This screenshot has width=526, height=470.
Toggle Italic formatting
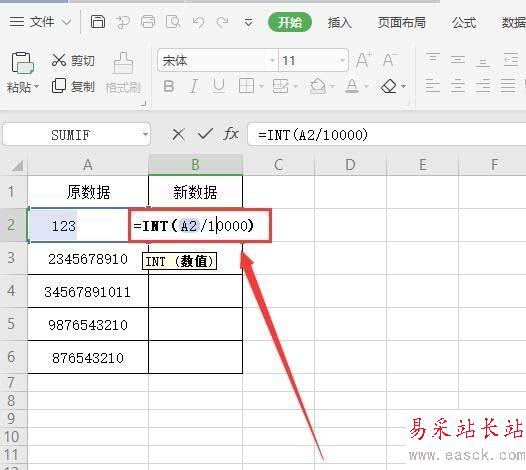(194, 86)
